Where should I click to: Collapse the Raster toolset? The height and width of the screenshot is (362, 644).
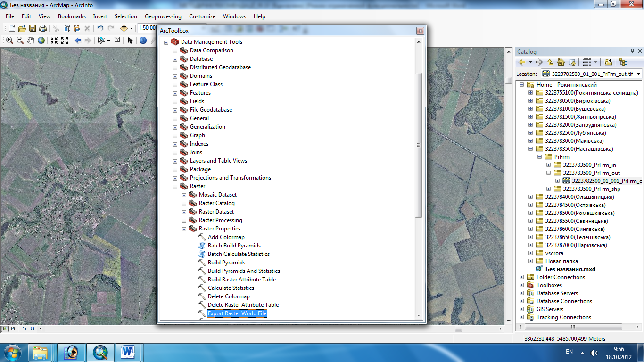tap(175, 186)
